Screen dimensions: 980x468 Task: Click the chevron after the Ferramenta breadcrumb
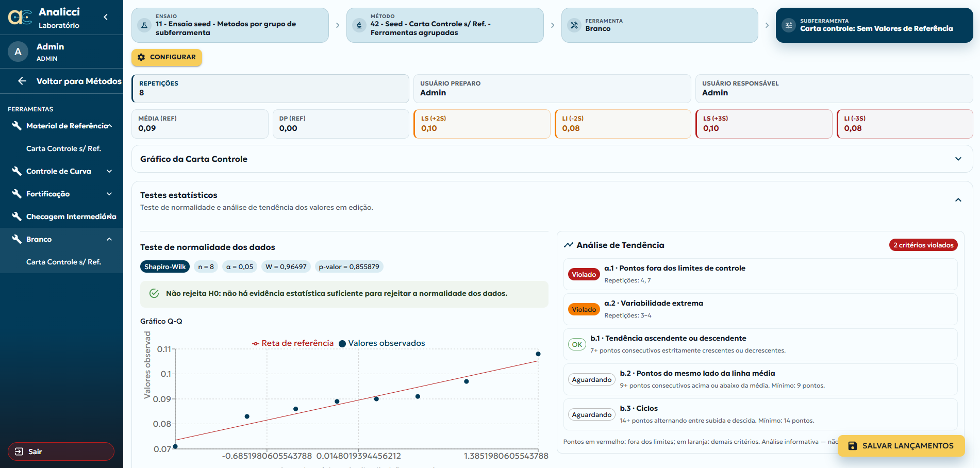point(767,25)
